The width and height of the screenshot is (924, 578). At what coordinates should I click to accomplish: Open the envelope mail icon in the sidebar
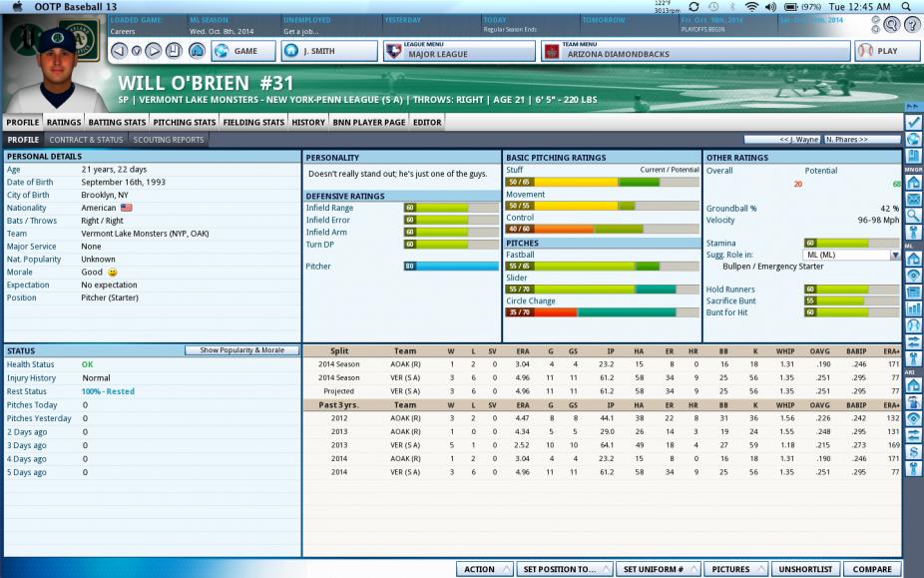pyautogui.click(x=913, y=200)
